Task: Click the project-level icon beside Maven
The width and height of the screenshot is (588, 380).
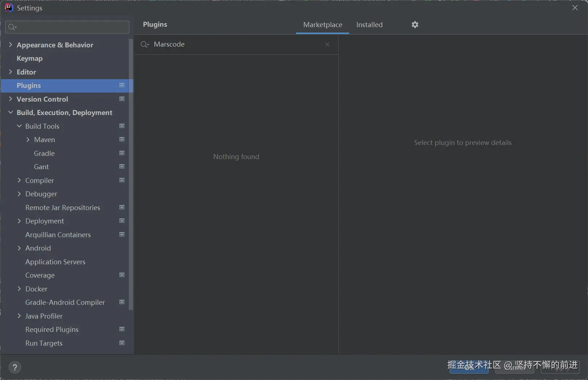Action: pos(122,139)
